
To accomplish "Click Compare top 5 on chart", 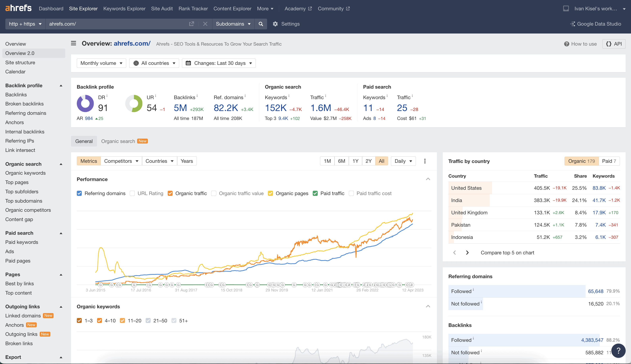I will (507, 253).
